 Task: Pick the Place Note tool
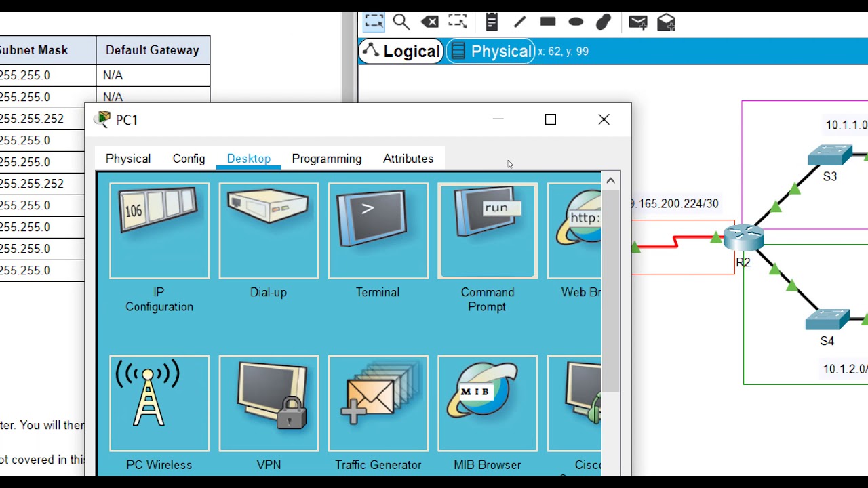tap(492, 22)
